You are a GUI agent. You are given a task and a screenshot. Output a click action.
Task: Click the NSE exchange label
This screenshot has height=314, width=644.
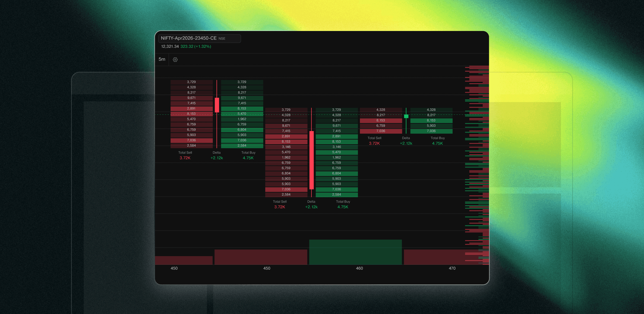222,39
